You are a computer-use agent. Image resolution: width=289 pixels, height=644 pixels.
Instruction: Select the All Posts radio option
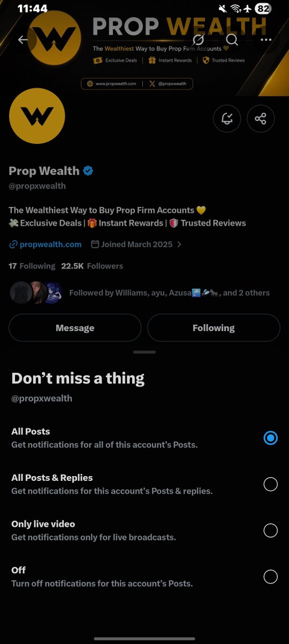tap(271, 438)
